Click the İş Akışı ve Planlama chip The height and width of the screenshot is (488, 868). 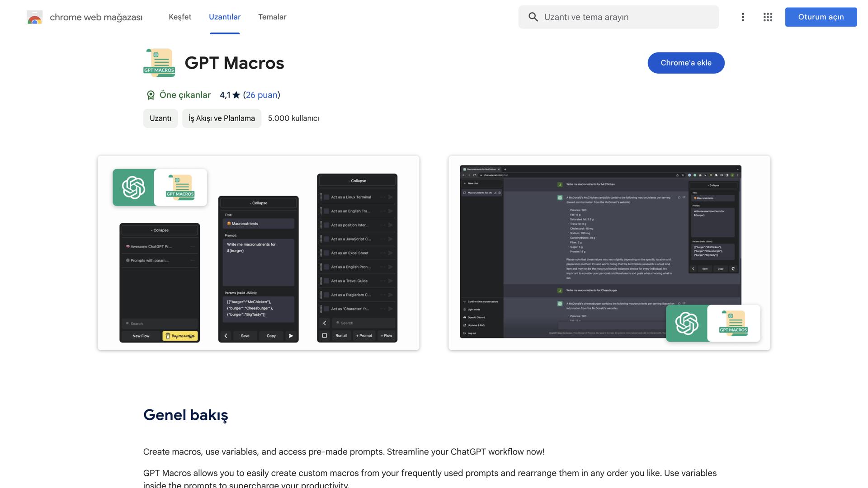[x=222, y=118]
